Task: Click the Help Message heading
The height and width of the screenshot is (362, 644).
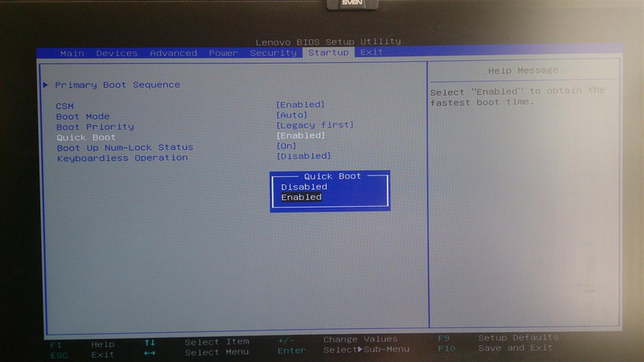Action: (x=522, y=71)
